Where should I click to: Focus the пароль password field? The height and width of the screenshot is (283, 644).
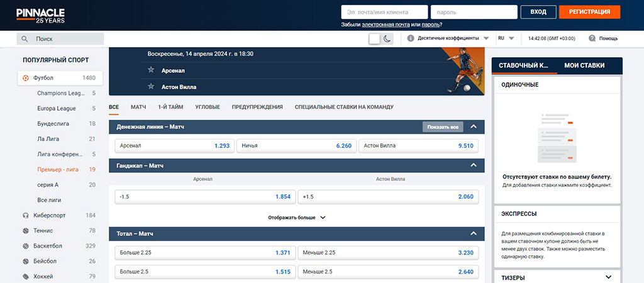474,13
